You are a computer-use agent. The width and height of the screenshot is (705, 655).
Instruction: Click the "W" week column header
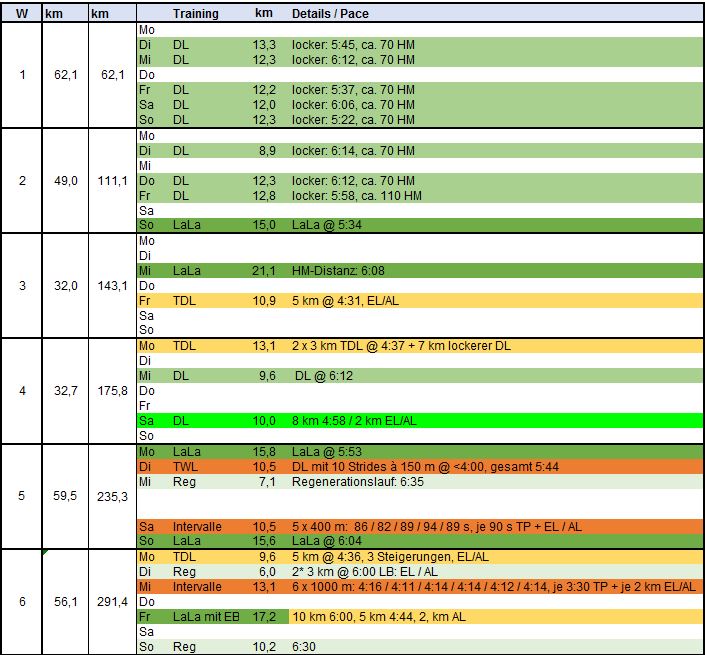point(21,15)
